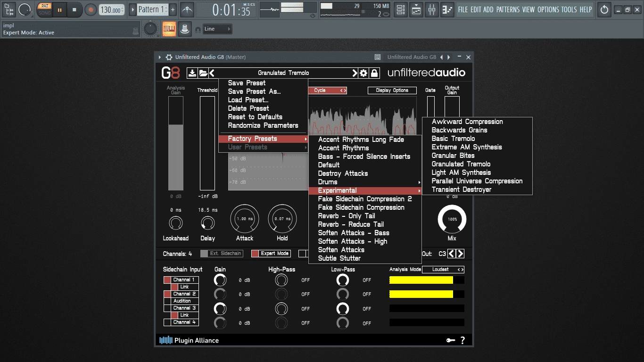Expand the Factory Presets submenu
The height and width of the screenshot is (362, 644).
[x=263, y=139]
